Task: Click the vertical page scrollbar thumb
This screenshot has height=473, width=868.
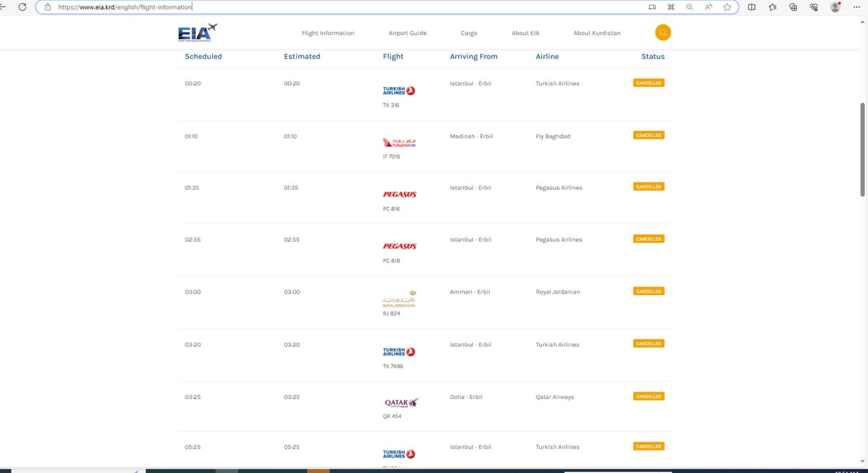Action: point(862,149)
